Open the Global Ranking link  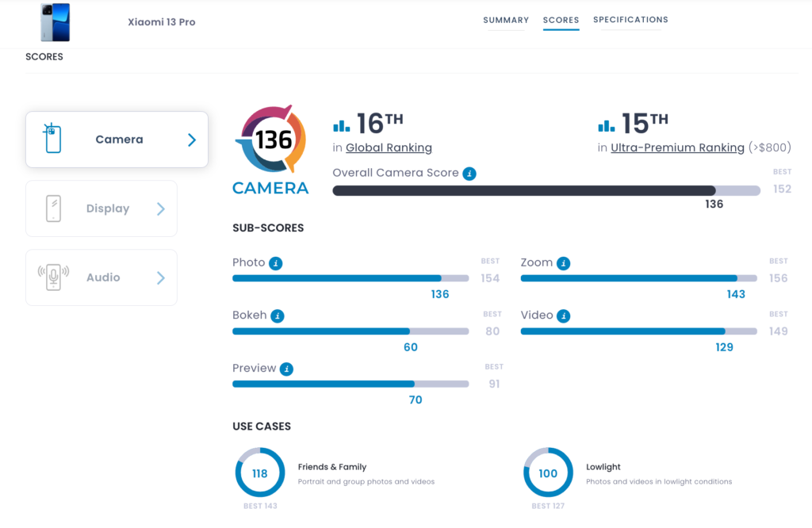(x=389, y=147)
